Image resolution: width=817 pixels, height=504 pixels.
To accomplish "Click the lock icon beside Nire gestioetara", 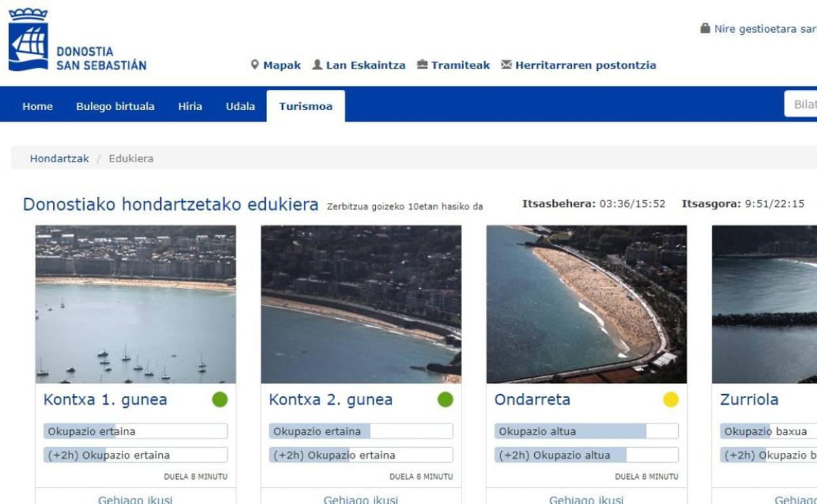I will coord(704,29).
